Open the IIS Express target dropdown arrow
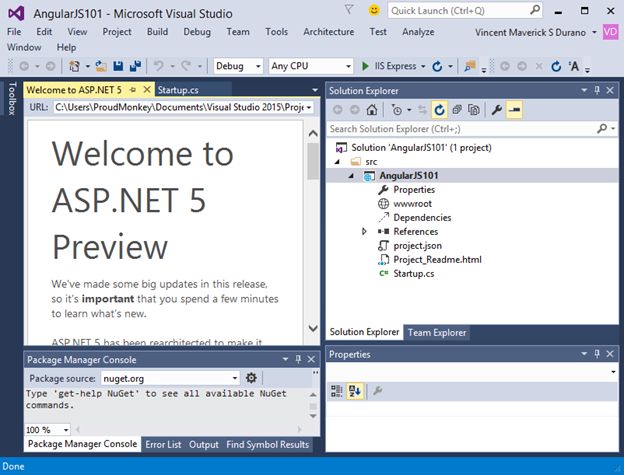Screen dimensions: 624x475 [x=423, y=66]
